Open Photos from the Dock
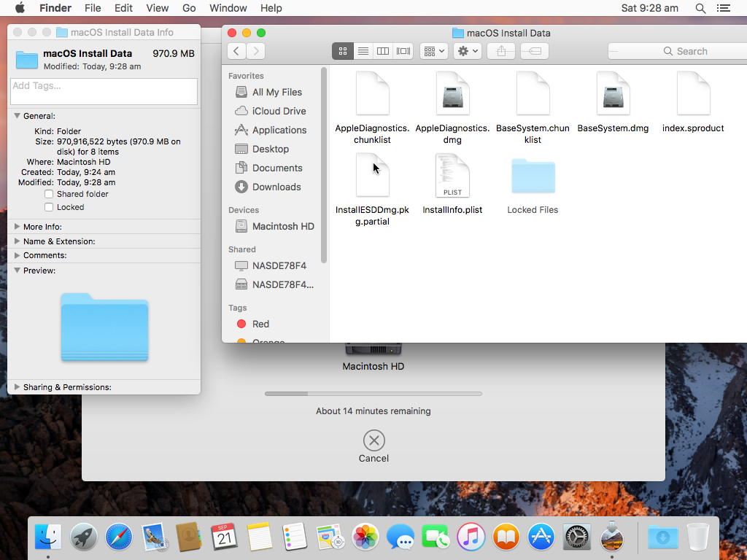Screen dimensions: 747x560 pyautogui.click(x=365, y=537)
